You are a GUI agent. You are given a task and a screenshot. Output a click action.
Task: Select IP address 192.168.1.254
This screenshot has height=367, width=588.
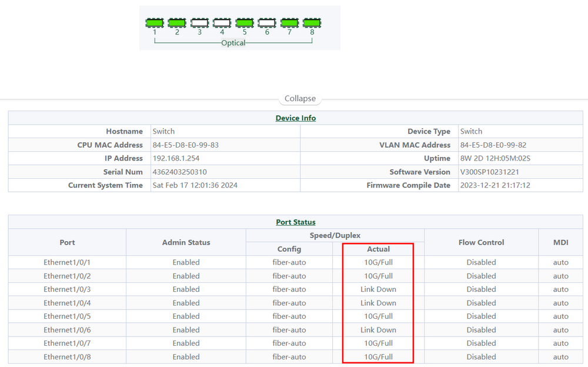(x=176, y=158)
